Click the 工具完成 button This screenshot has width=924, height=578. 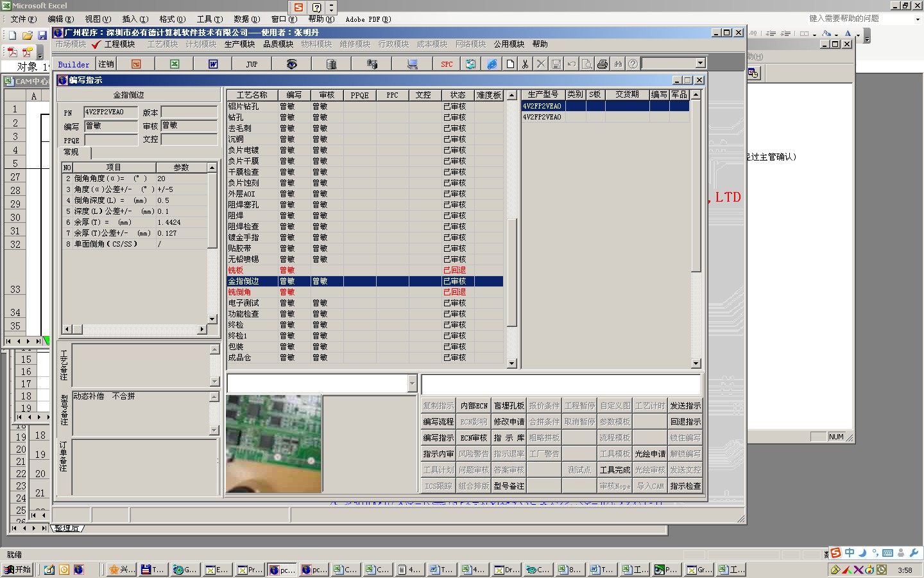(615, 470)
